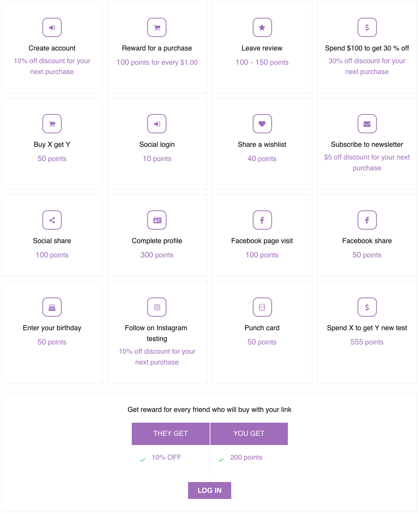Image resolution: width=420 pixels, height=514 pixels.
Task: Select the YOU GET header
Action: 249,433
